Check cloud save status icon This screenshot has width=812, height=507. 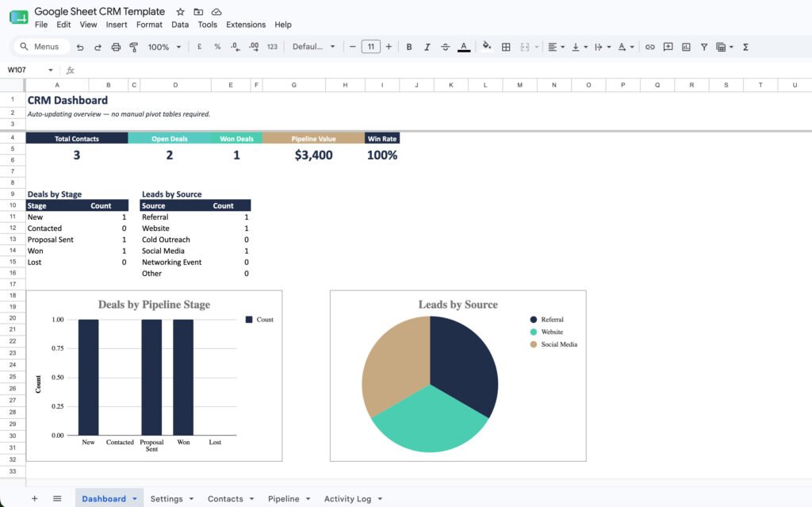[x=216, y=11]
